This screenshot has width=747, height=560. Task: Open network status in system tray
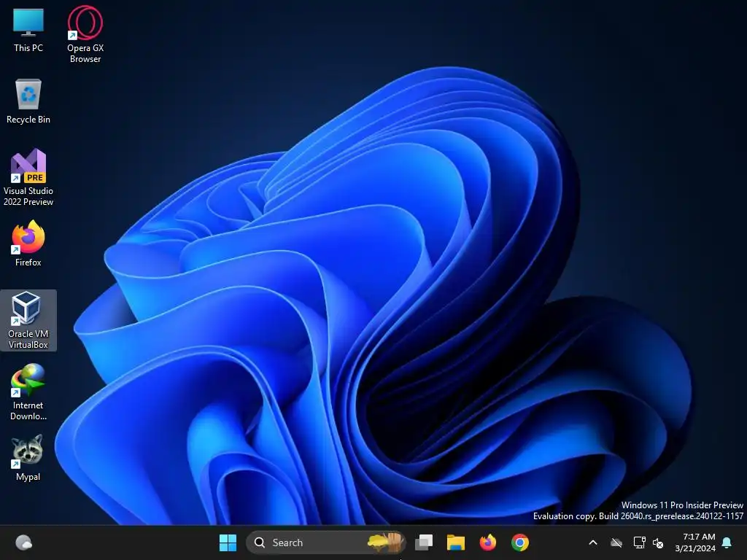[639, 542]
